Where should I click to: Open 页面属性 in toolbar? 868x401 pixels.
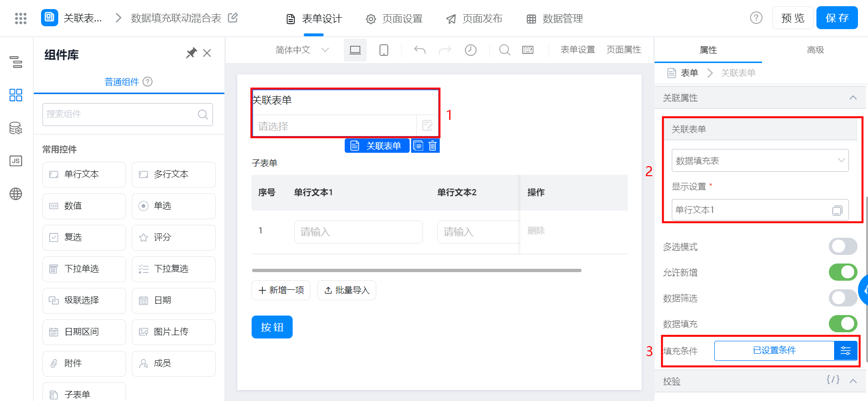624,50
